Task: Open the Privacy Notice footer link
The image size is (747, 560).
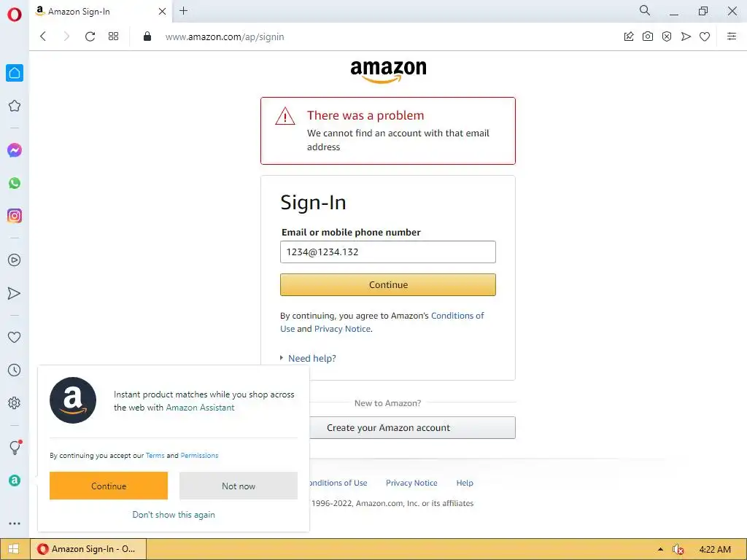Action: (411, 483)
